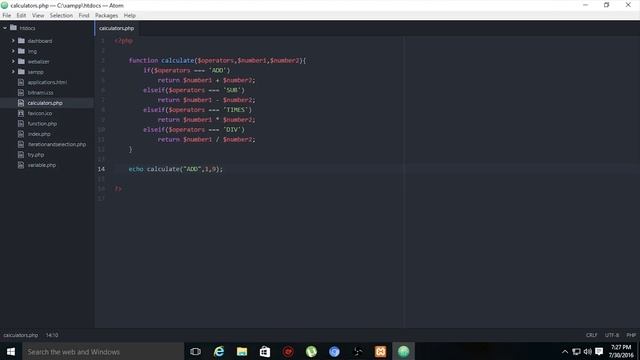
Task: Click the dashboard folder icon
Action: click(x=22, y=41)
